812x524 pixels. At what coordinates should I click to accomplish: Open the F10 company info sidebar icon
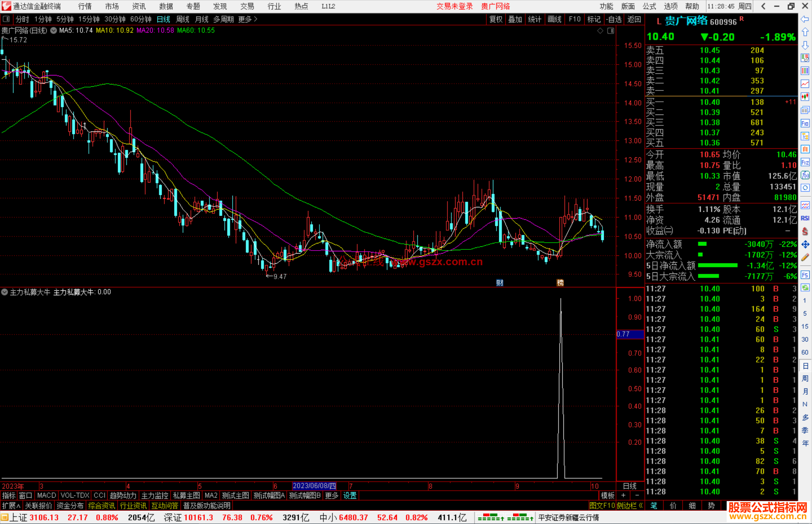[805, 123]
